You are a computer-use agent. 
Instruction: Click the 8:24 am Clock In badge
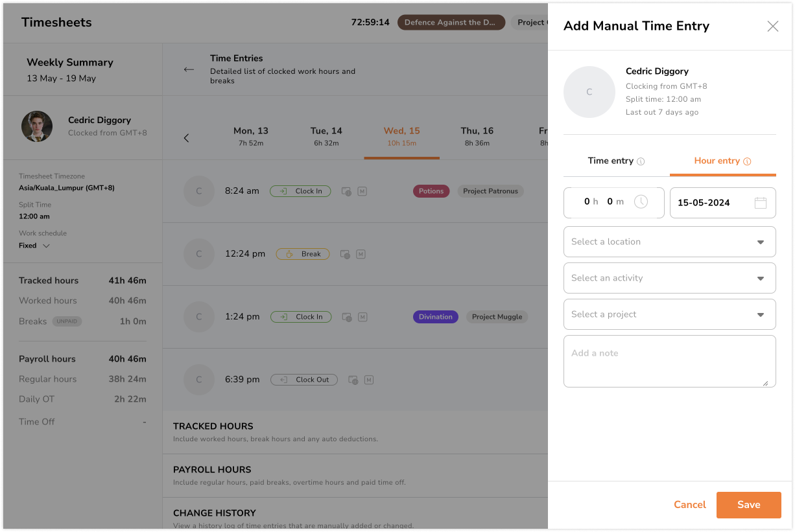(x=300, y=191)
